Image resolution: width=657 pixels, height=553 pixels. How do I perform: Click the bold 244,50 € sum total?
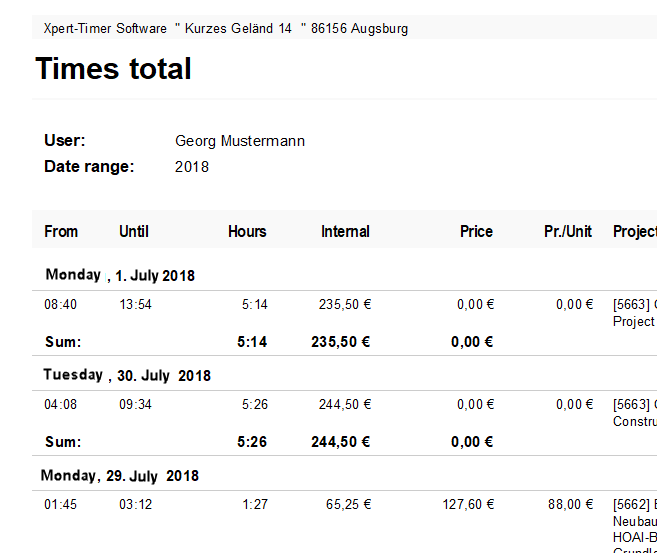point(341,441)
